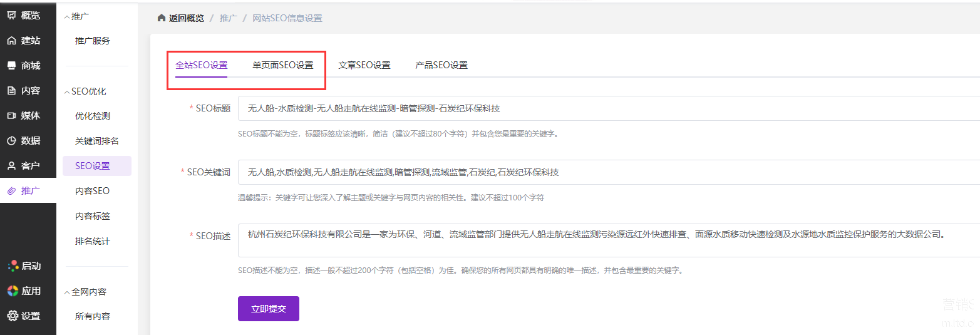Click the 应用 apps icon
Viewport: 980px width, 335px height.
pyautogui.click(x=13, y=291)
